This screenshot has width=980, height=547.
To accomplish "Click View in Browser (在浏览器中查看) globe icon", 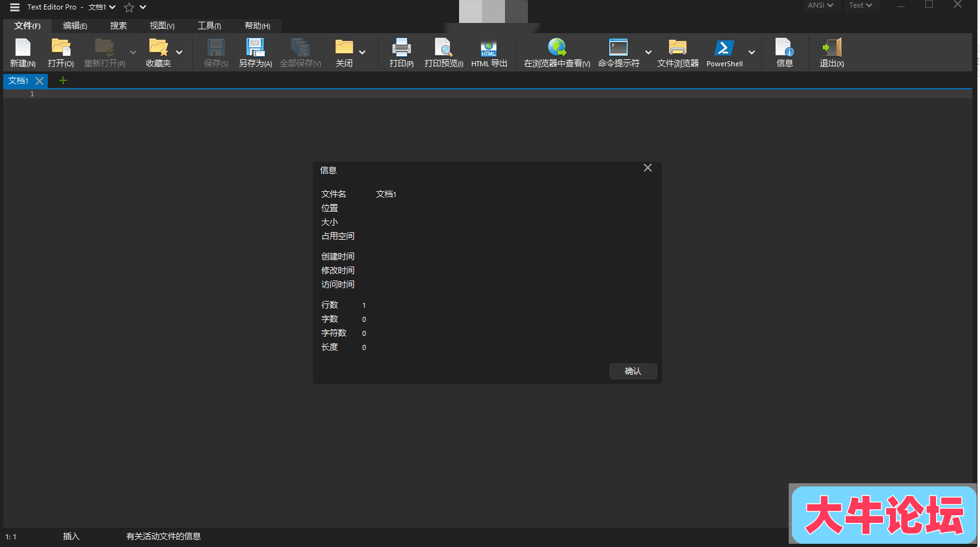I will click(x=557, y=47).
